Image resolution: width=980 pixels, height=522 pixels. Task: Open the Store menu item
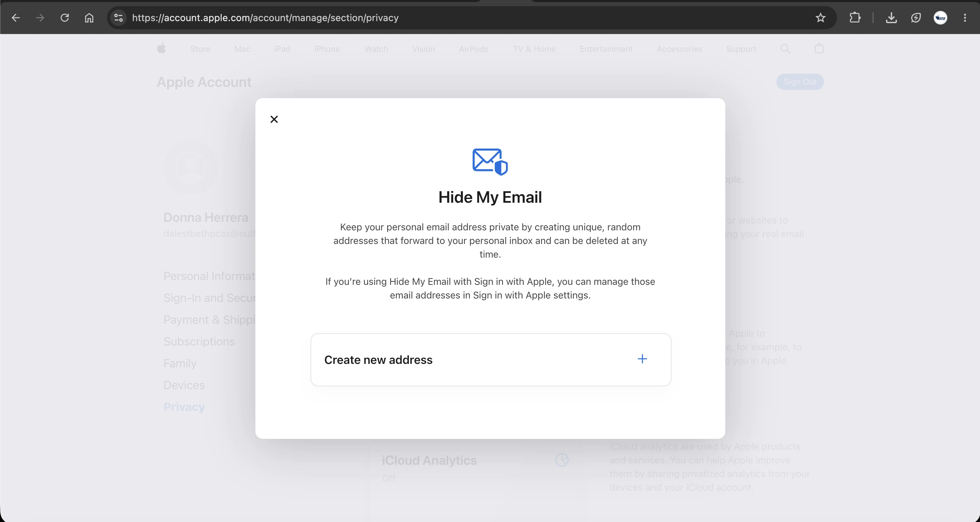200,49
